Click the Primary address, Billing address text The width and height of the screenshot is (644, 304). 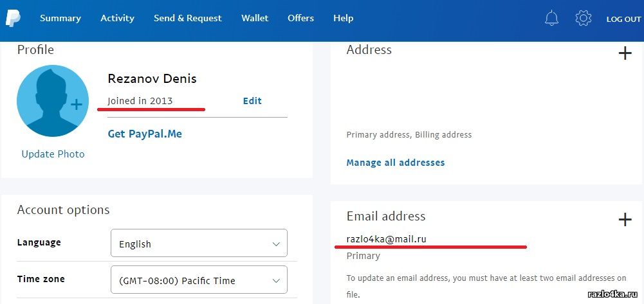click(x=409, y=134)
